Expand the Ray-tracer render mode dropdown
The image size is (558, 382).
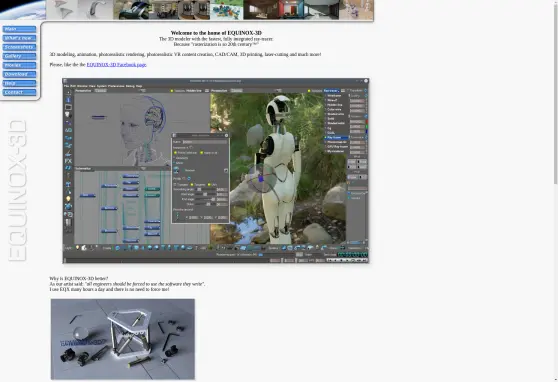[x=331, y=91]
